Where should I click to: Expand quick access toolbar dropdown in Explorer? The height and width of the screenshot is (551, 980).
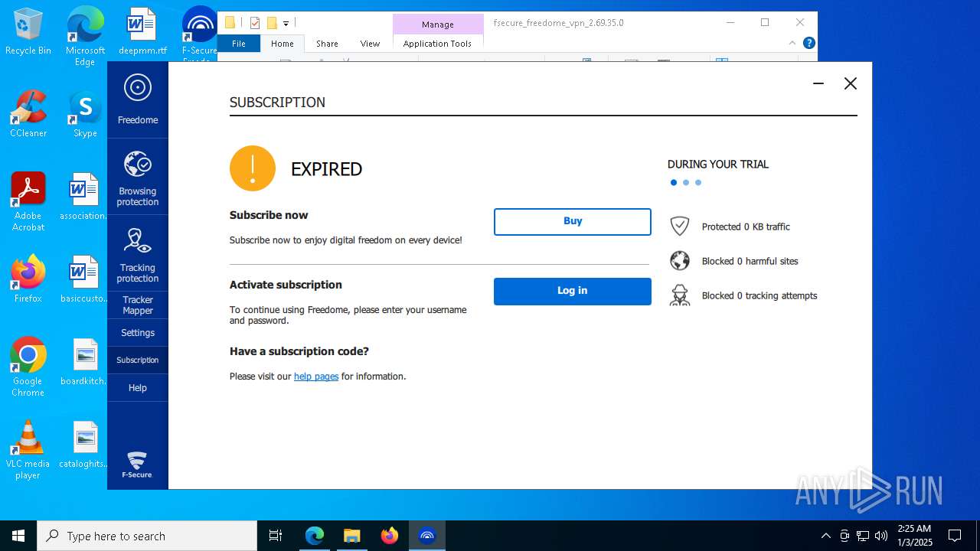[286, 23]
